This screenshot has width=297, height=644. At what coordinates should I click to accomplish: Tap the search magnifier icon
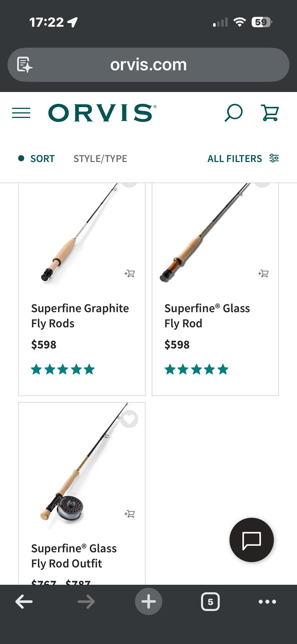point(233,113)
